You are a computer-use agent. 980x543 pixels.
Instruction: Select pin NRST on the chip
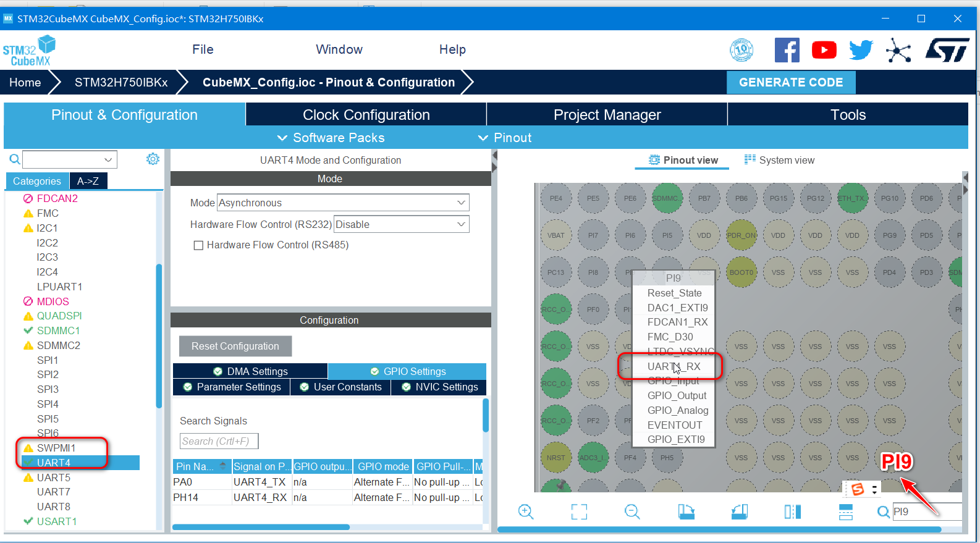coord(555,458)
